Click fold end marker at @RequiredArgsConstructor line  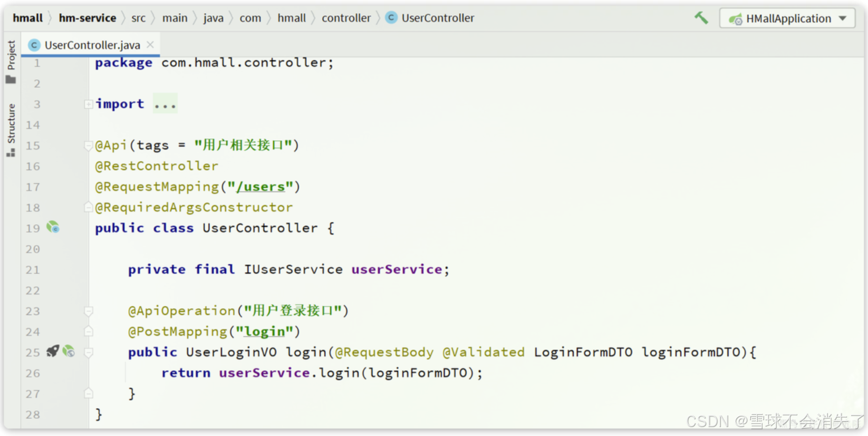tap(89, 208)
